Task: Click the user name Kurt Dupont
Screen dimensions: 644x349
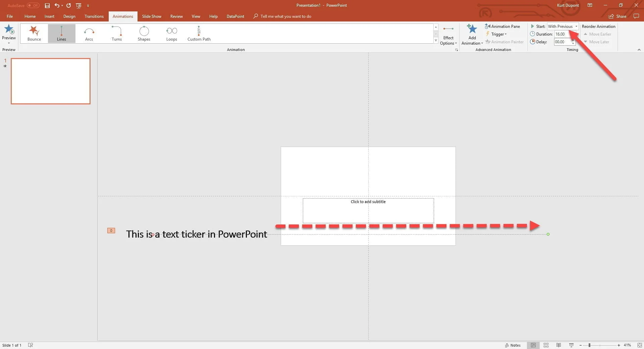Action: click(x=568, y=5)
